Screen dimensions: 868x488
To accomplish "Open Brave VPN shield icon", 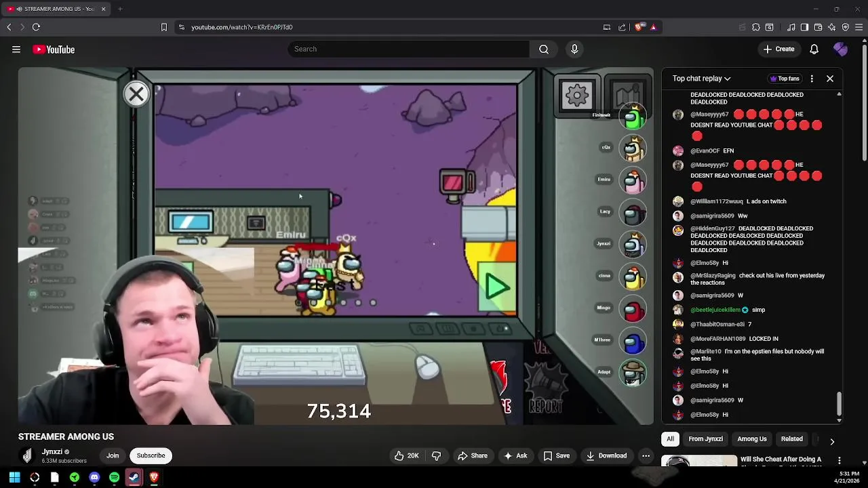I will 846,27.
